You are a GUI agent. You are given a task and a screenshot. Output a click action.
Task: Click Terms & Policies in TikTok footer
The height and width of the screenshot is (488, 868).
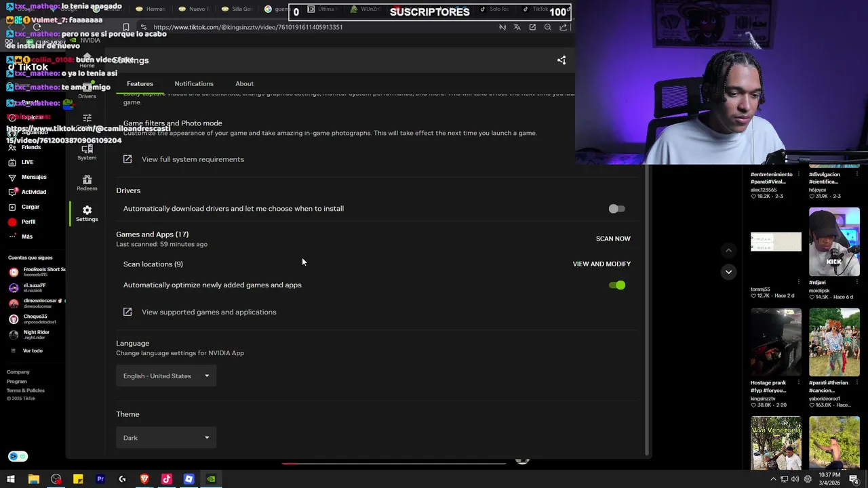click(x=26, y=390)
